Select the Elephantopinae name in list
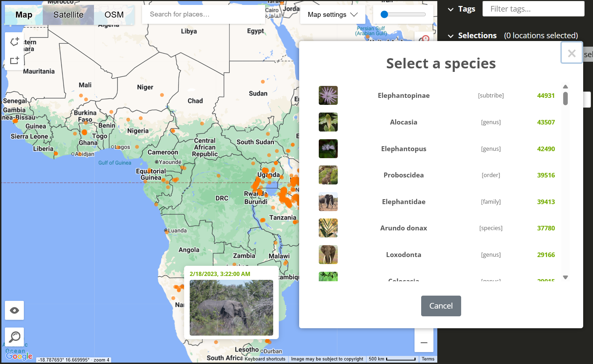 tap(404, 95)
